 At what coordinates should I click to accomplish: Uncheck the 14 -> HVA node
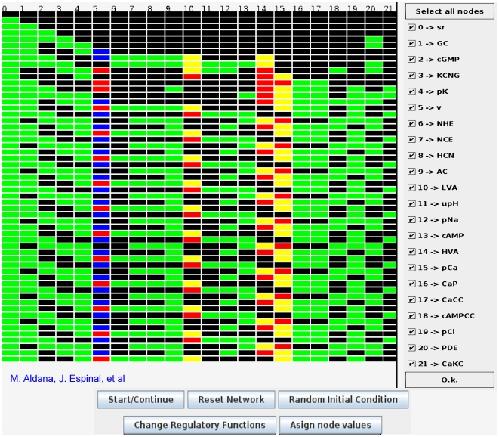click(412, 252)
